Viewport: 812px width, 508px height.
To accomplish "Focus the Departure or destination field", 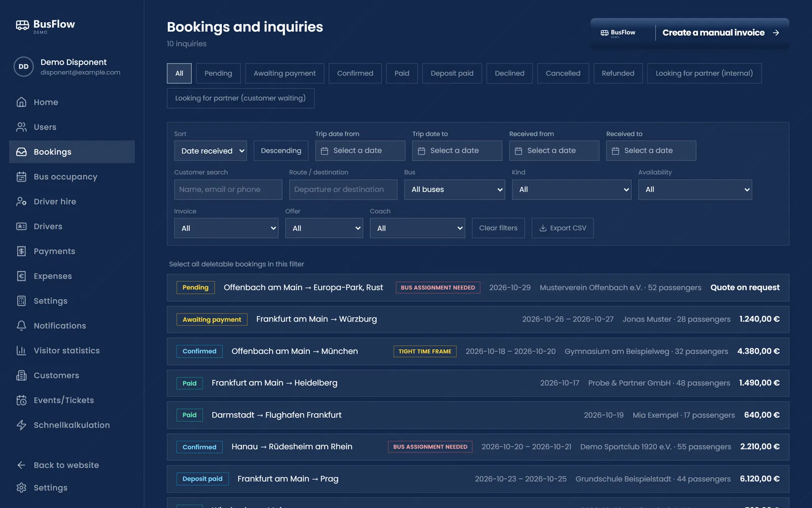I will pos(343,189).
